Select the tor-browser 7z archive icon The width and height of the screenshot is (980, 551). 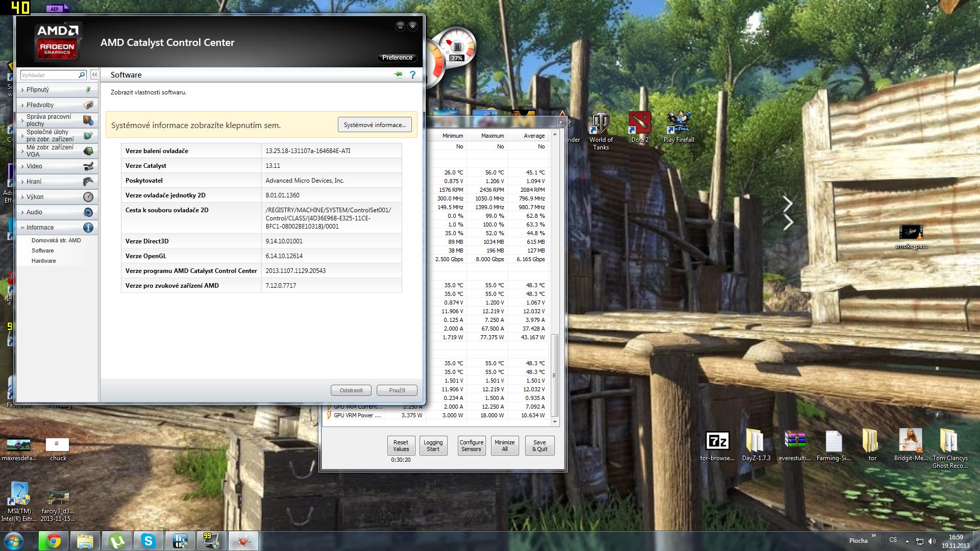pyautogui.click(x=717, y=446)
